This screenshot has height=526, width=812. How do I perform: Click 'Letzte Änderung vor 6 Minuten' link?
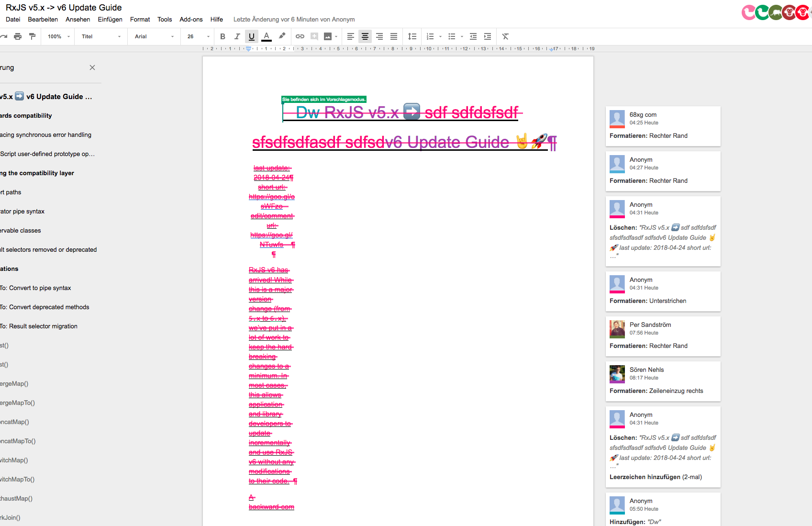[294, 19]
